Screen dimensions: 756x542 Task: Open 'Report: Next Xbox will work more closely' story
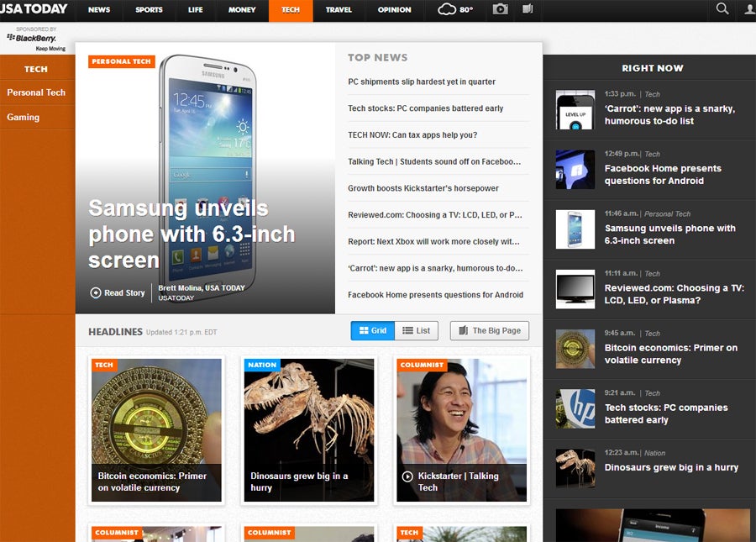(434, 241)
